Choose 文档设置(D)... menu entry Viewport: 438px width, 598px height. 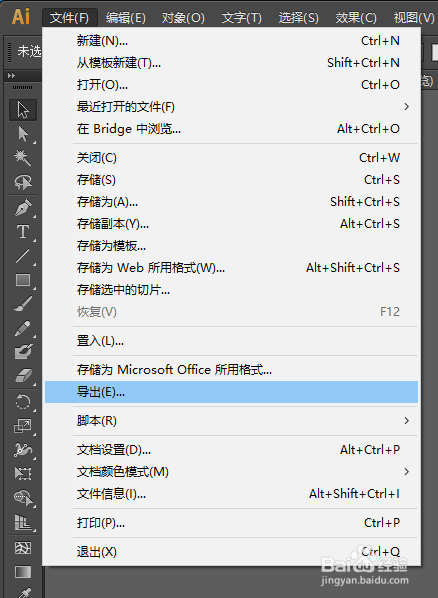point(232,450)
